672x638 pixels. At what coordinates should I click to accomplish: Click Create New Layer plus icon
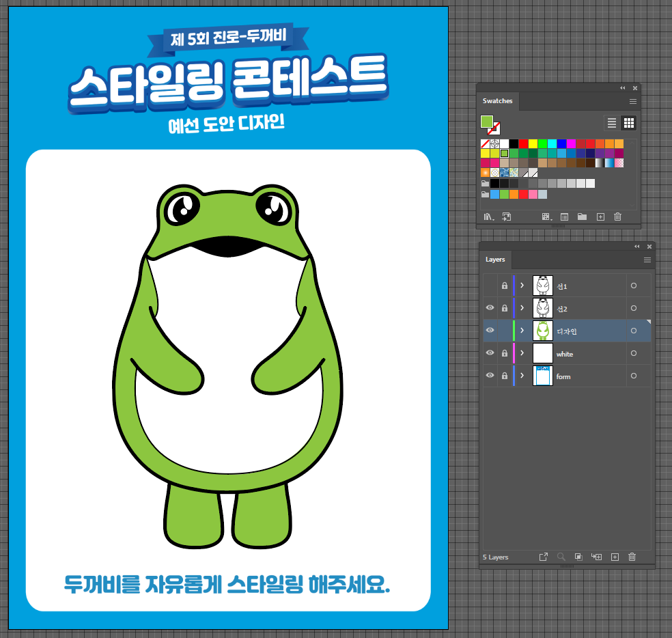[615, 557]
